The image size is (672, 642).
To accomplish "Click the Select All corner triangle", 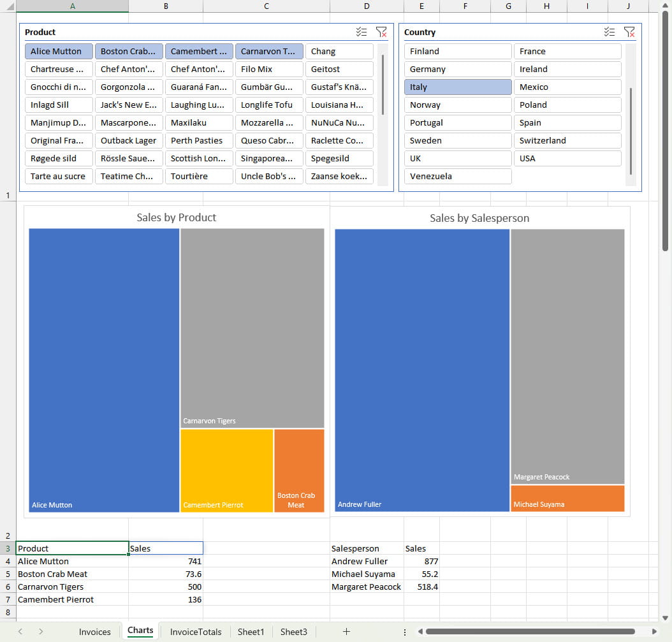I will coord(8,6).
